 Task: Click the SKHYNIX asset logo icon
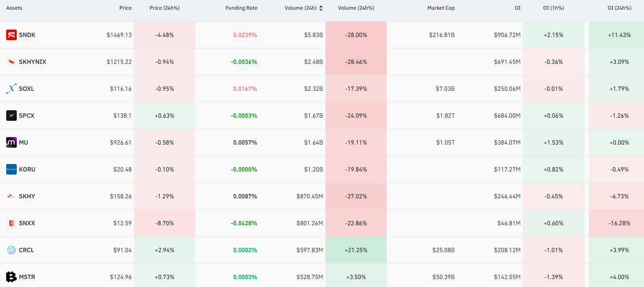[x=11, y=62]
